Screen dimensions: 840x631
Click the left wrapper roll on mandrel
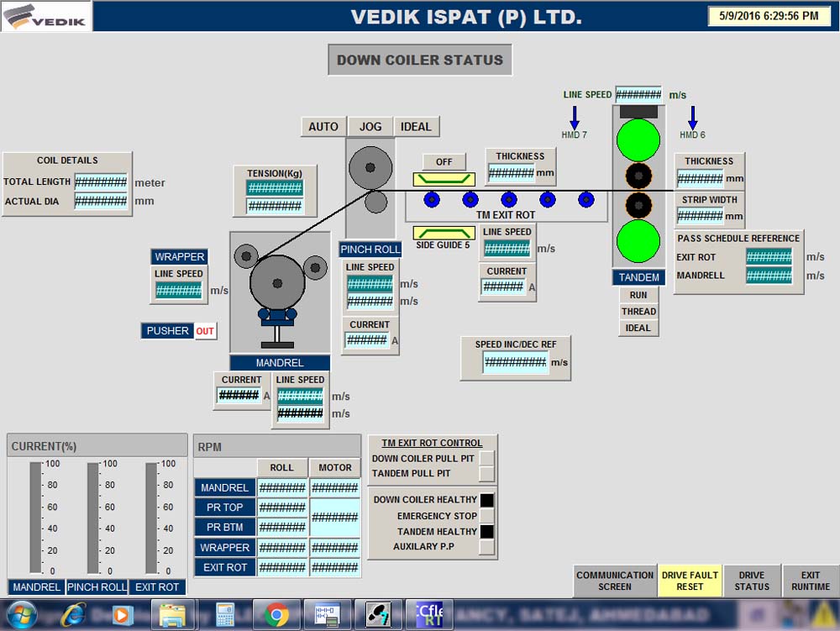click(246, 256)
